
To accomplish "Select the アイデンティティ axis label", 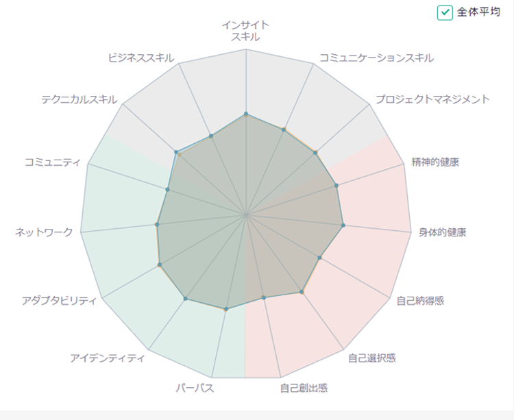I will pos(107,358).
